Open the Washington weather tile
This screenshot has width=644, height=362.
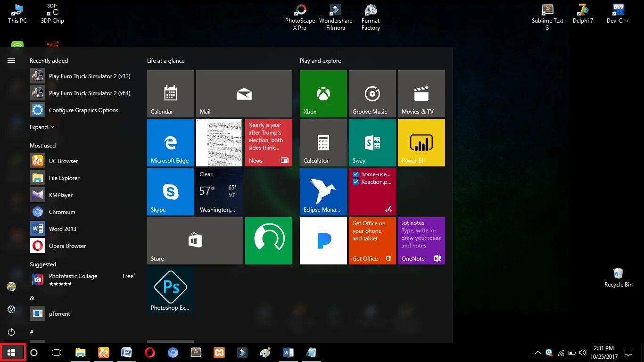(220, 192)
